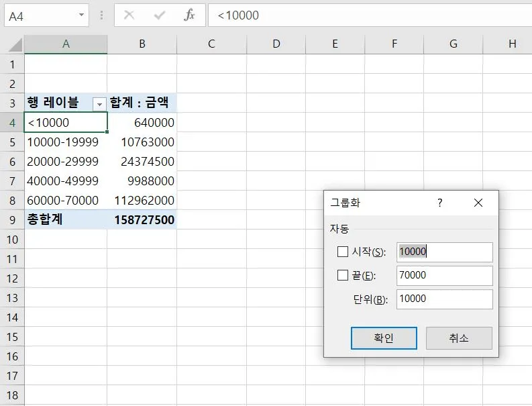The height and width of the screenshot is (406, 532).
Task: Click cell with value 9988000
Action: pos(142,181)
